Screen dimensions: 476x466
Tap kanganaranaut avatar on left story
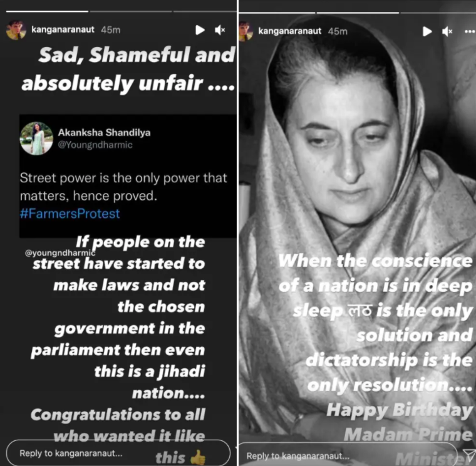(16, 29)
